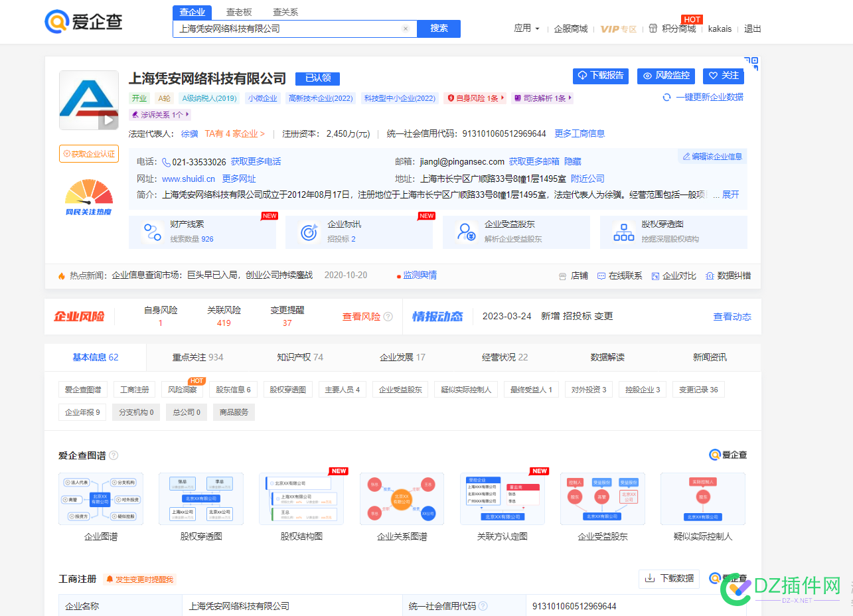Click the 爱企查 logo at top left
The width and height of the screenshot is (853, 616).
[x=84, y=21]
